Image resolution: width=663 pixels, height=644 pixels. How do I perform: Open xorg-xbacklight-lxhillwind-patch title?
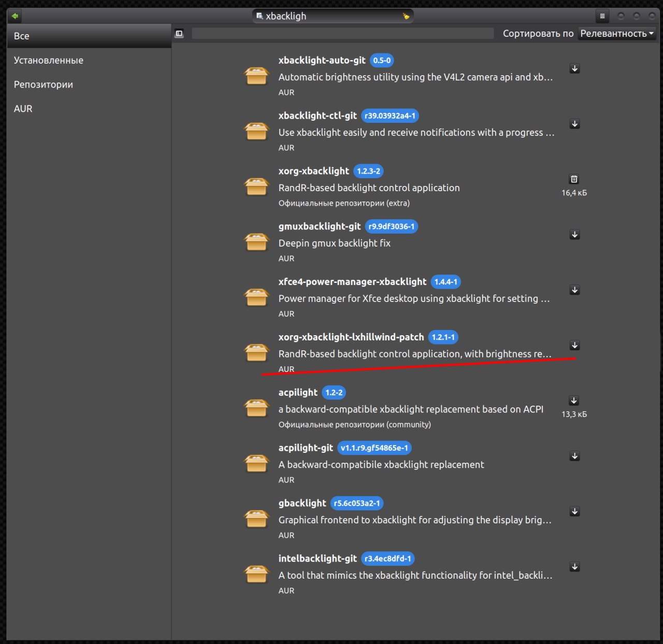[x=351, y=337]
